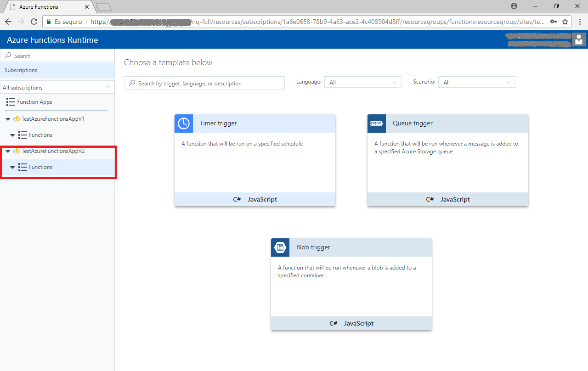Click the 'Choose a template below' heading
Image resolution: width=588 pixels, height=371 pixels.
coord(168,62)
